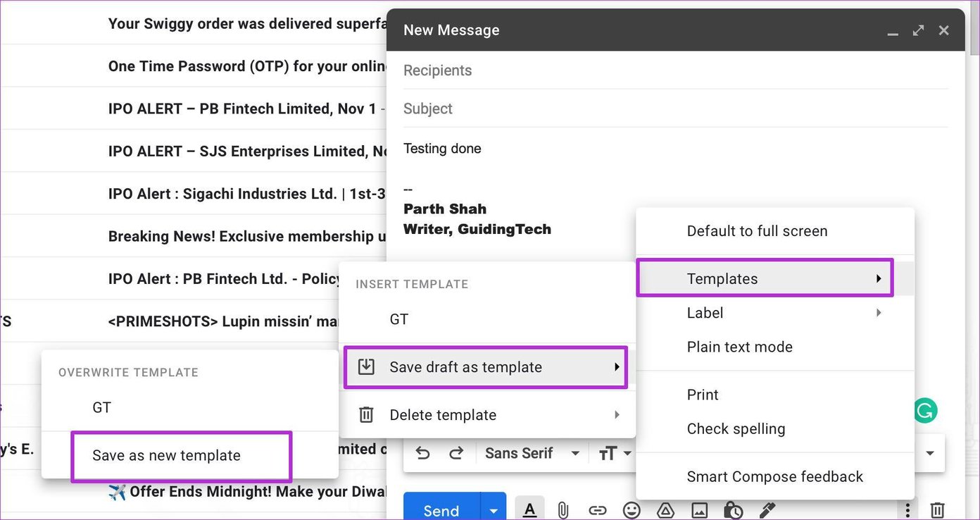Open the Templates submenu

click(x=722, y=278)
